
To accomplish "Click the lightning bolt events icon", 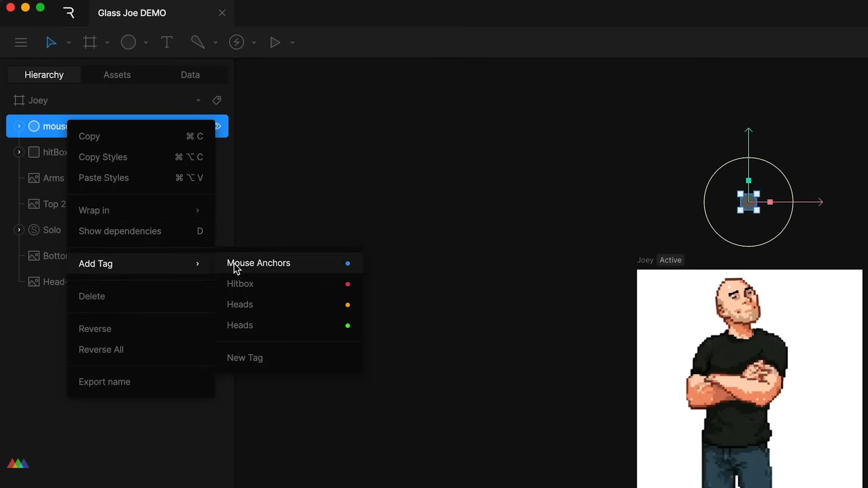I will 236,42.
